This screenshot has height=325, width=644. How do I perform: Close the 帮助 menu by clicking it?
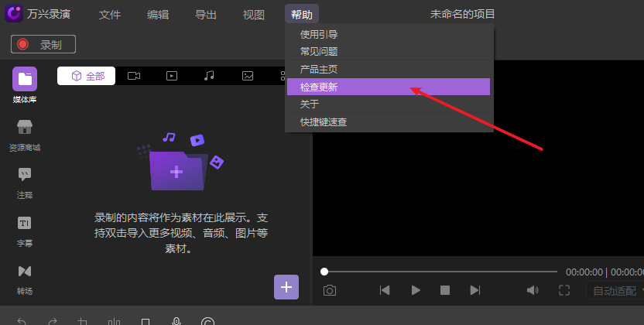coord(302,15)
